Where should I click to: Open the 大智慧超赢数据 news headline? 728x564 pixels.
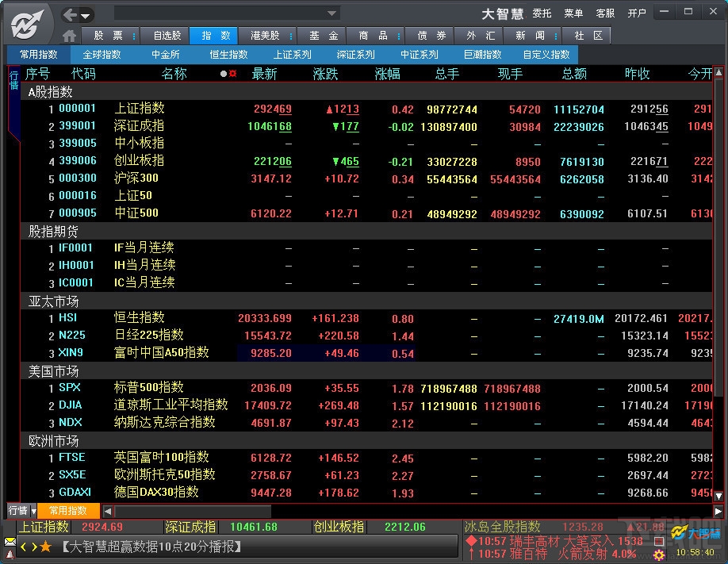pos(151,547)
